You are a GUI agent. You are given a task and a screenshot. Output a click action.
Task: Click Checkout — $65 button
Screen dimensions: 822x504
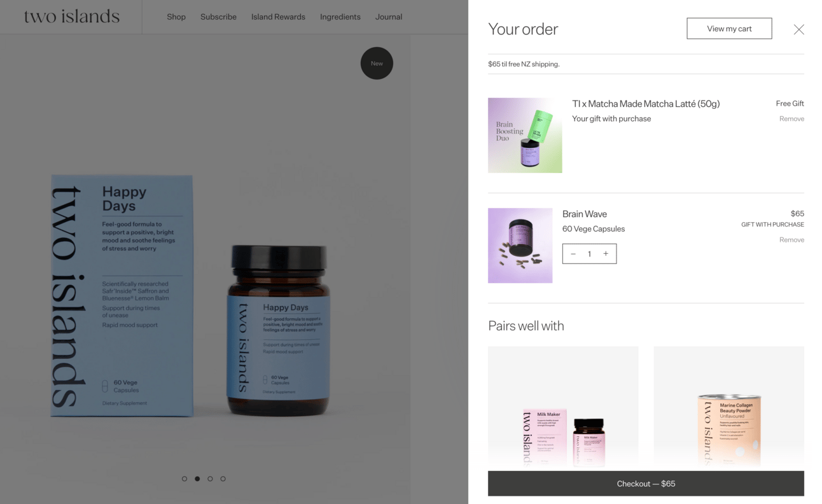click(x=646, y=484)
